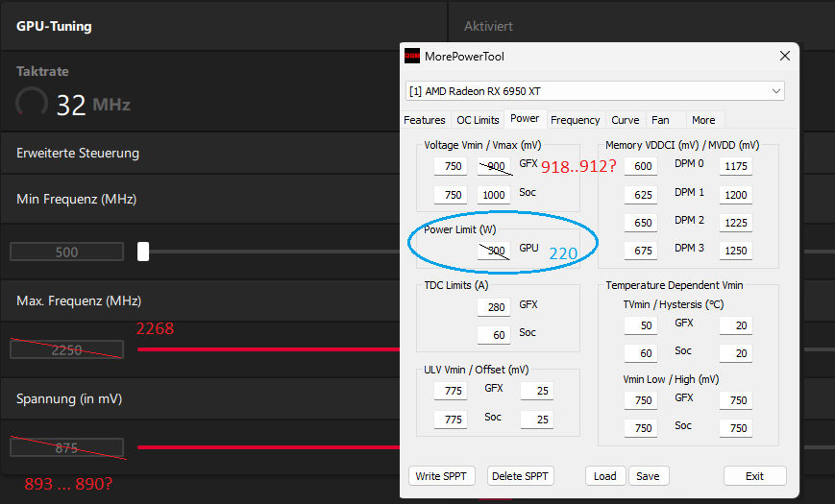Viewport: 835px width, 504px height.
Task: Click the DPM 3 MVDD field 1250
Action: [736, 251]
